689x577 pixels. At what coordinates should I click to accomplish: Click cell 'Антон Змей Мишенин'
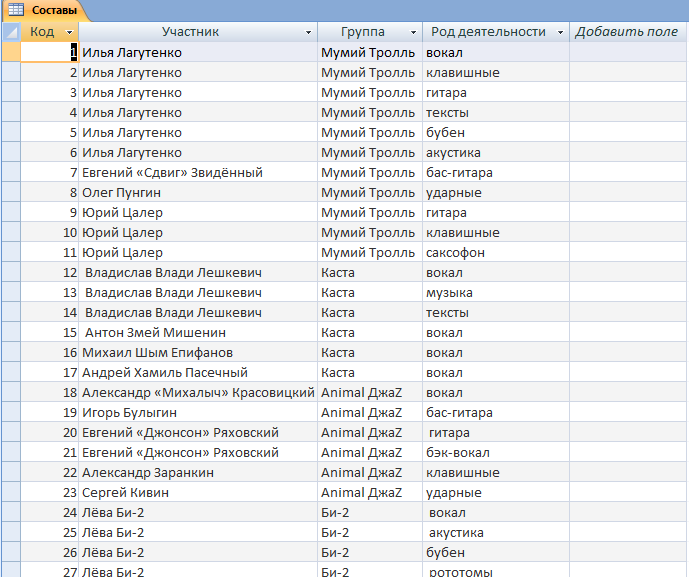198,333
